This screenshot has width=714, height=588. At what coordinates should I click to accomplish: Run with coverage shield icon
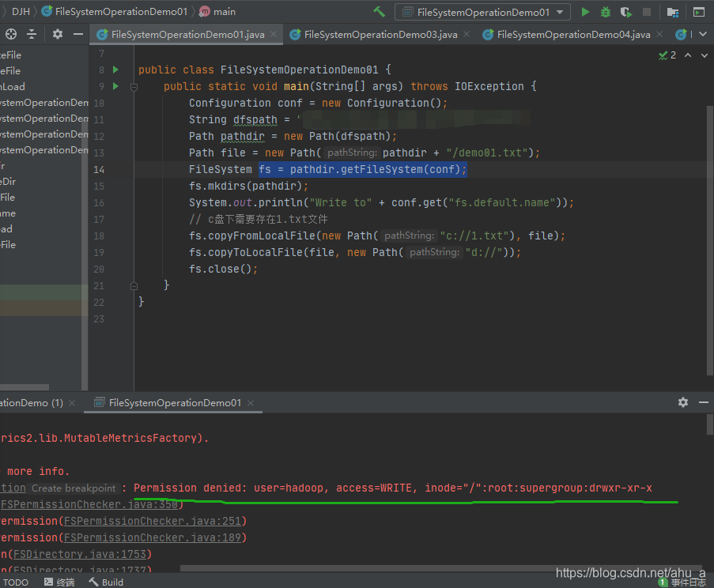(626, 13)
